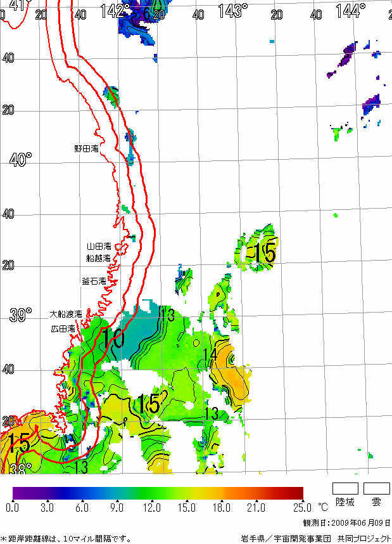Click the 観測日 2009年06月09日 observation date text

click(346, 523)
